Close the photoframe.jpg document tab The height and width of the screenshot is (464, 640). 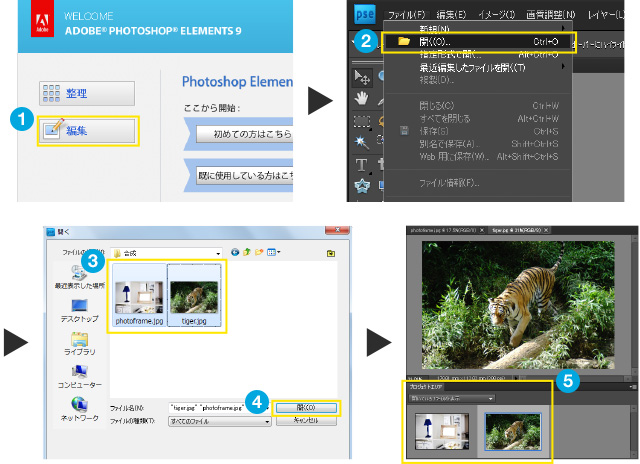click(482, 230)
